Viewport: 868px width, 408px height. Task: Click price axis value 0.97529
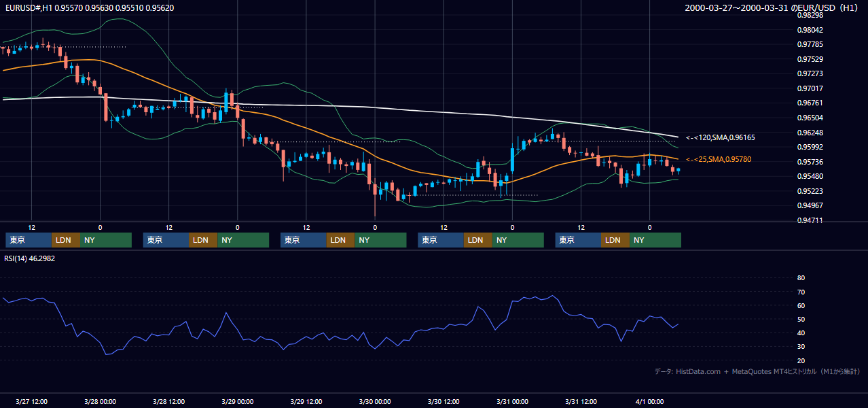click(x=810, y=59)
